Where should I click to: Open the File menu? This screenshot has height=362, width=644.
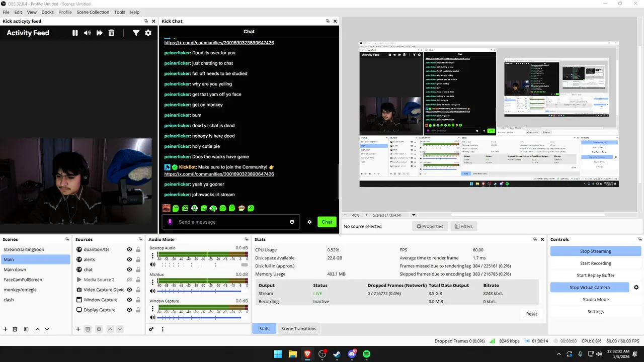[x=6, y=12]
